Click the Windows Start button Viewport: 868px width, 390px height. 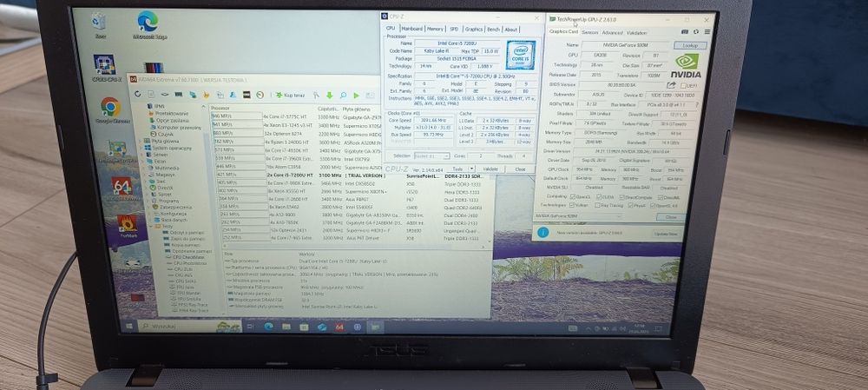click(129, 327)
